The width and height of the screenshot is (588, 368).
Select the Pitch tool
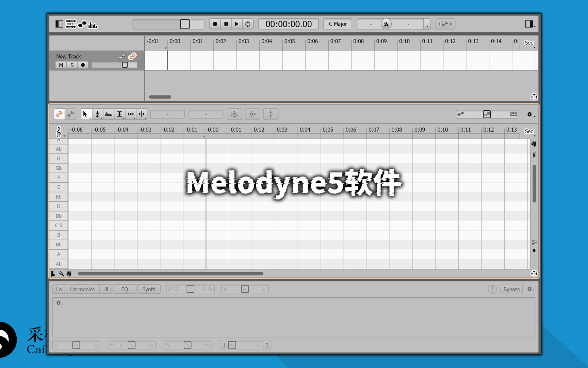click(x=97, y=114)
